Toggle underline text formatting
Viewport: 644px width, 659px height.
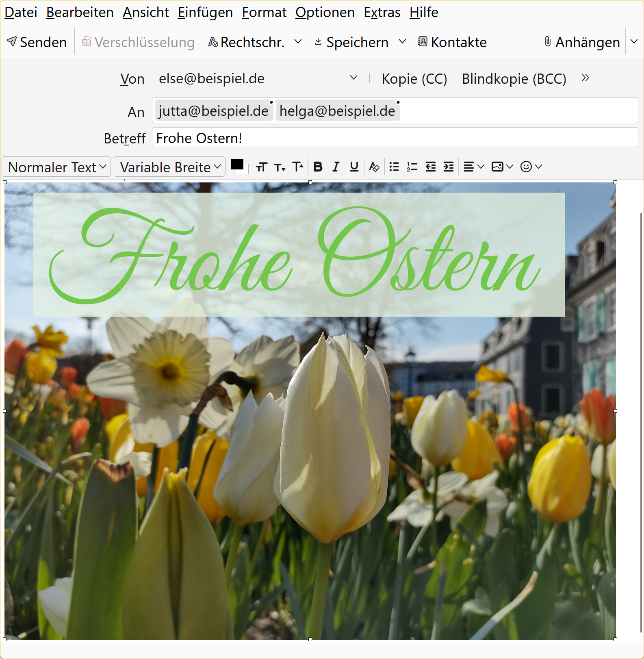pyautogui.click(x=354, y=167)
